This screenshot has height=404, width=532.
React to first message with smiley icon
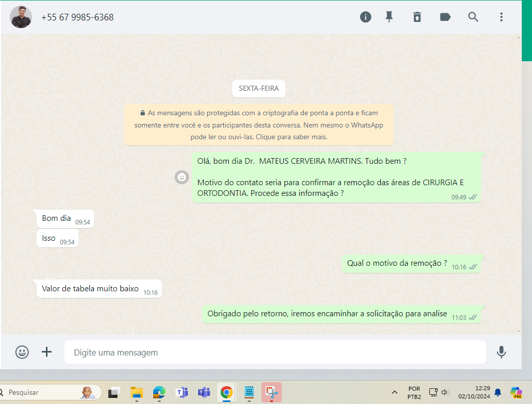[181, 177]
